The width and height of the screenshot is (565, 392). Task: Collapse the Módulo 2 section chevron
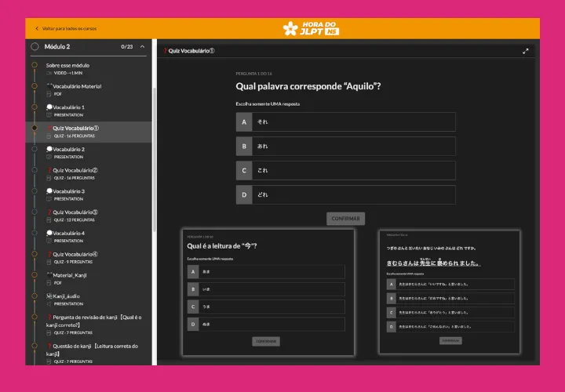tap(142, 47)
